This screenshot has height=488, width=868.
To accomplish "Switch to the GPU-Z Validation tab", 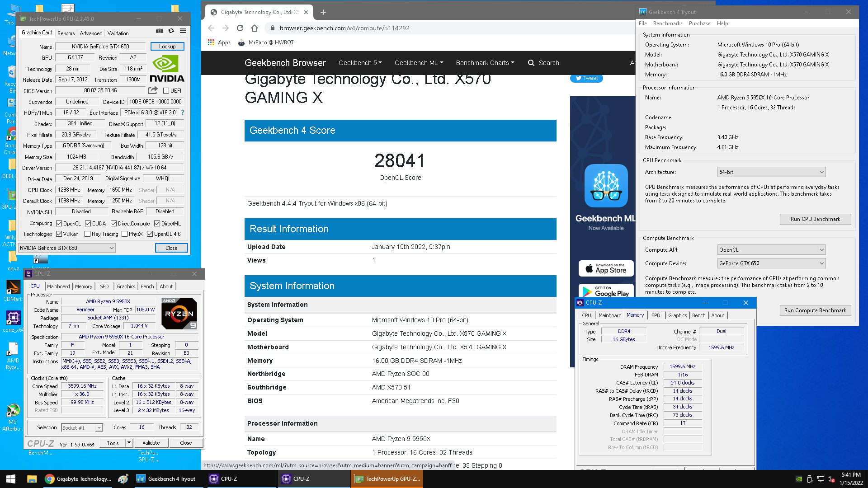I will [118, 33].
